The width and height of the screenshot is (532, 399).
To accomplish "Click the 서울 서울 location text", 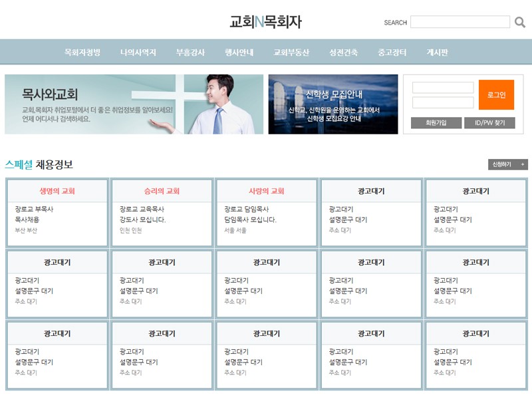I will click(235, 230).
